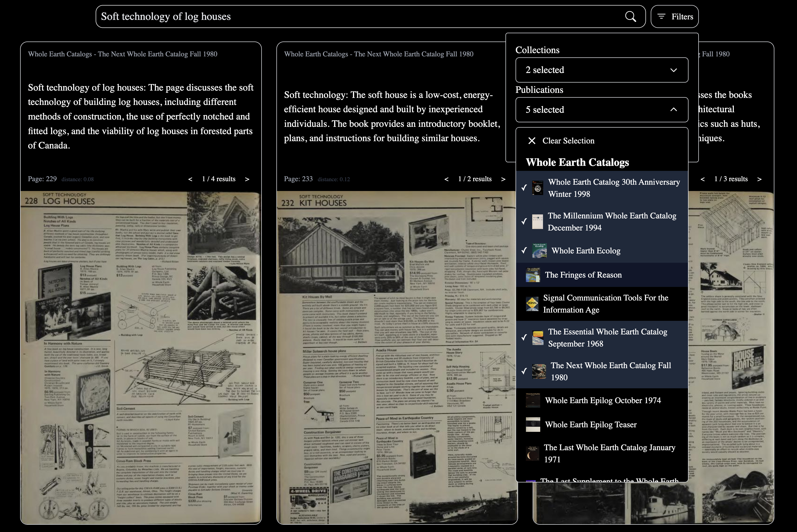Deselect The Millennium Whole Earth Catalog checkmark
Screen dimensions: 797x532
tap(524, 221)
